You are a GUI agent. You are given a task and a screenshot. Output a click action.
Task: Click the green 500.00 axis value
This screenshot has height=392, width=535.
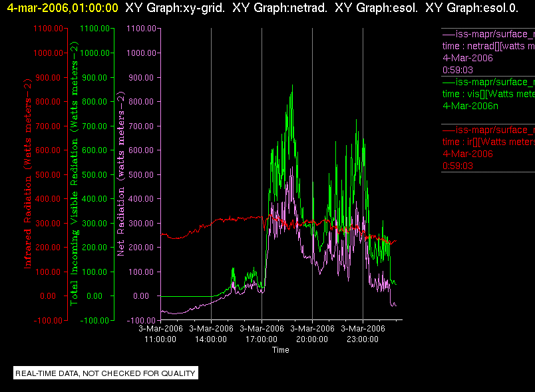pyautogui.click(x=95, y=174)
